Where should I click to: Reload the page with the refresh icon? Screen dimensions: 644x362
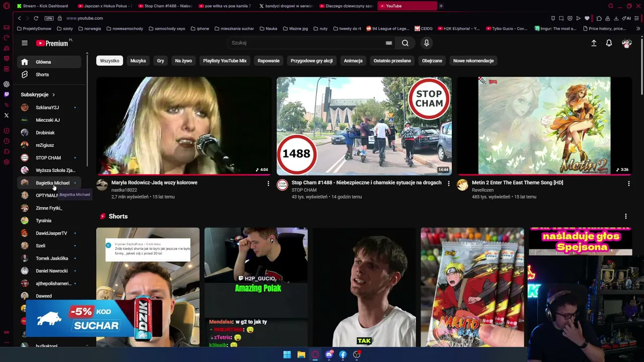click(36, 18)
